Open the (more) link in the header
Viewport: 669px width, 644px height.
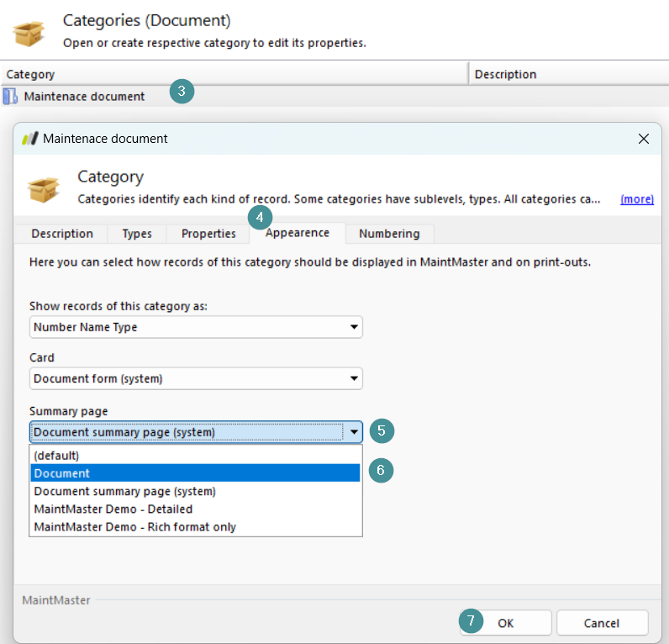pos(637,199)
